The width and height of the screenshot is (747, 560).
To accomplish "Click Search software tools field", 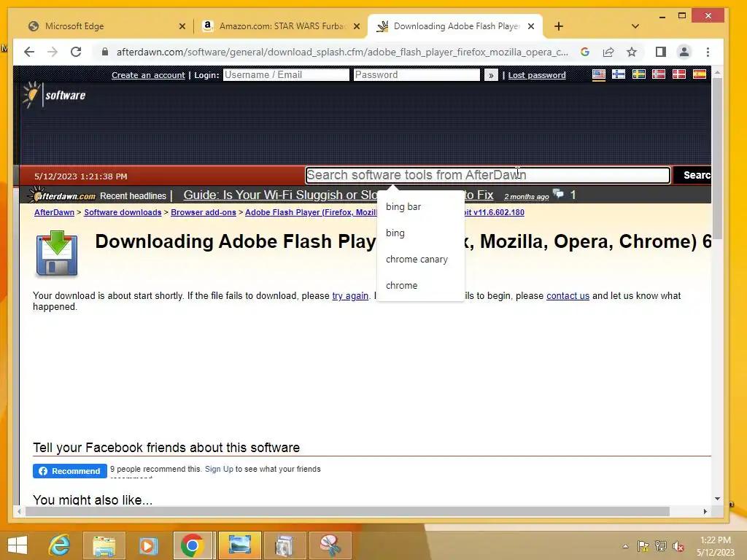I will point(488,175).
